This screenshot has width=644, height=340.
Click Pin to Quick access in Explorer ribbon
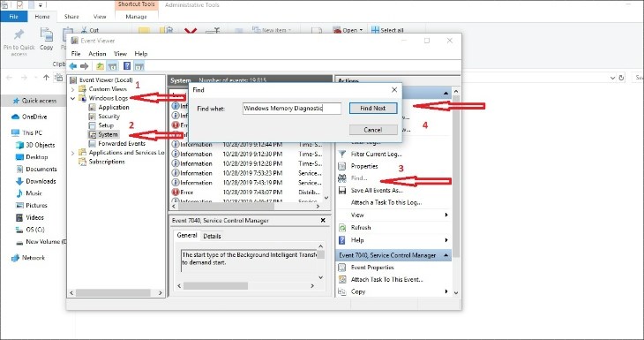coord(19,42)
